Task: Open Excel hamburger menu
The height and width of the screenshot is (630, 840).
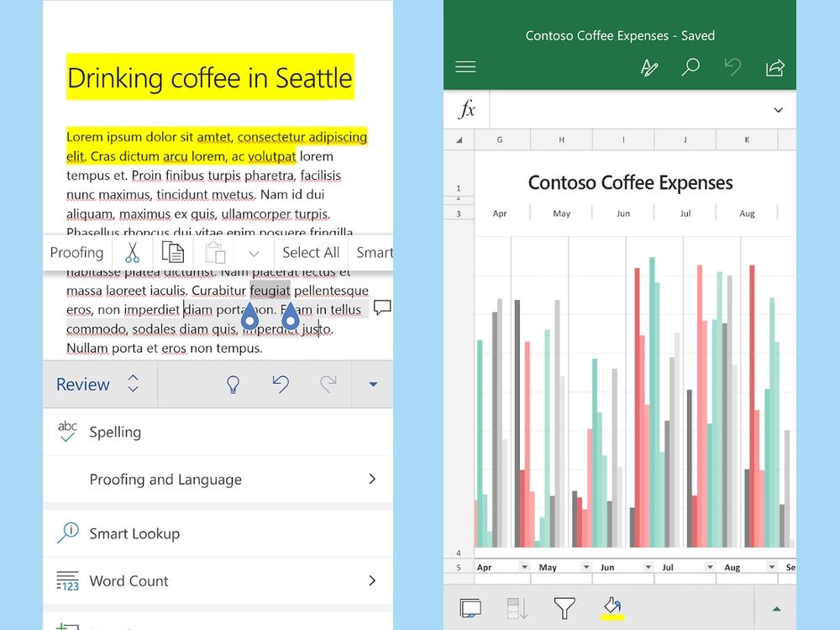Action: click(465, 67)
